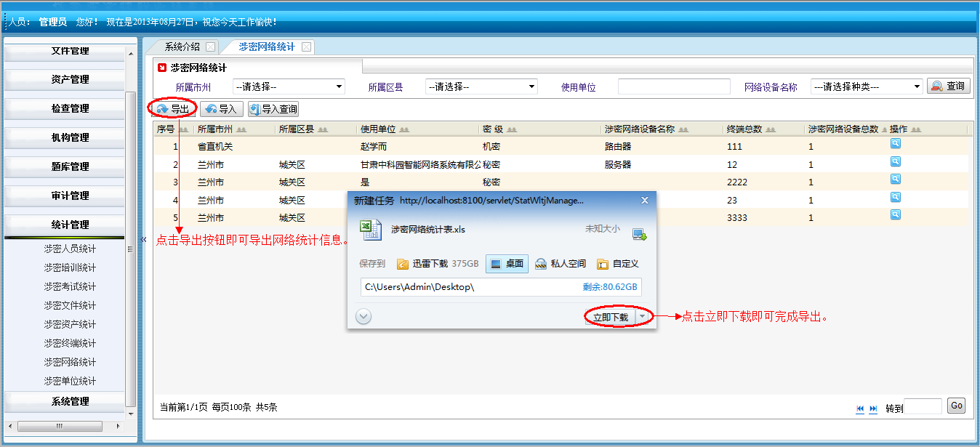
Task: View details icon for row 3 with 2222
Action: pyautogui.click(x=896, y=179)
